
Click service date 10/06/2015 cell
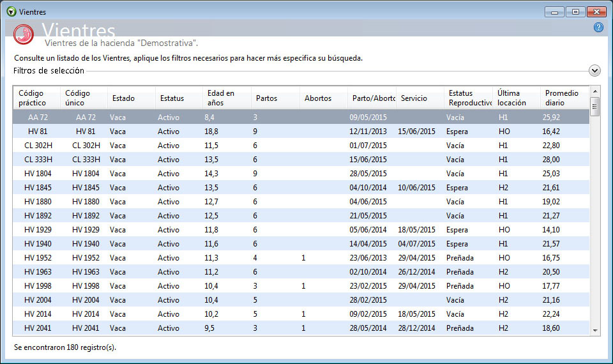pos(416,188)
